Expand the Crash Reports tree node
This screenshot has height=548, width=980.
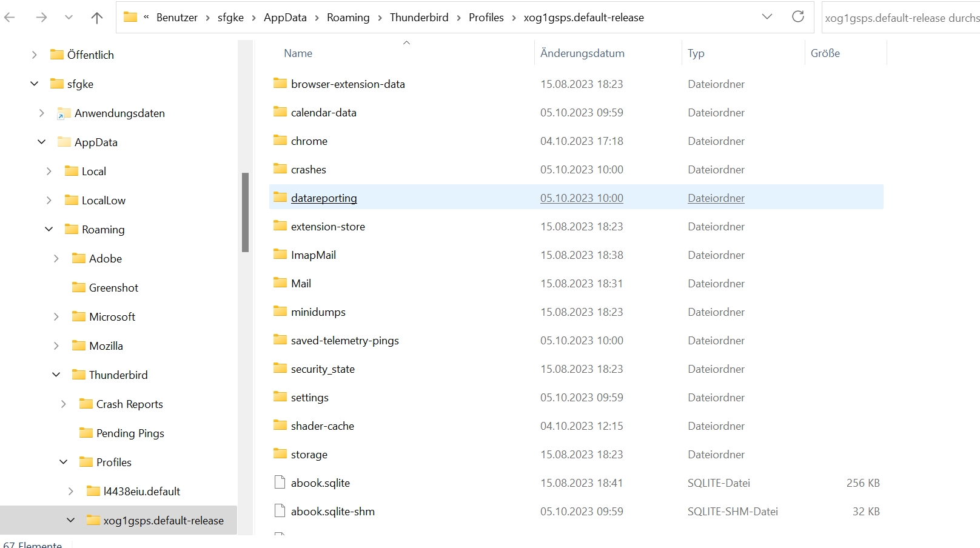pyautogui.click(x=64, y=404)
